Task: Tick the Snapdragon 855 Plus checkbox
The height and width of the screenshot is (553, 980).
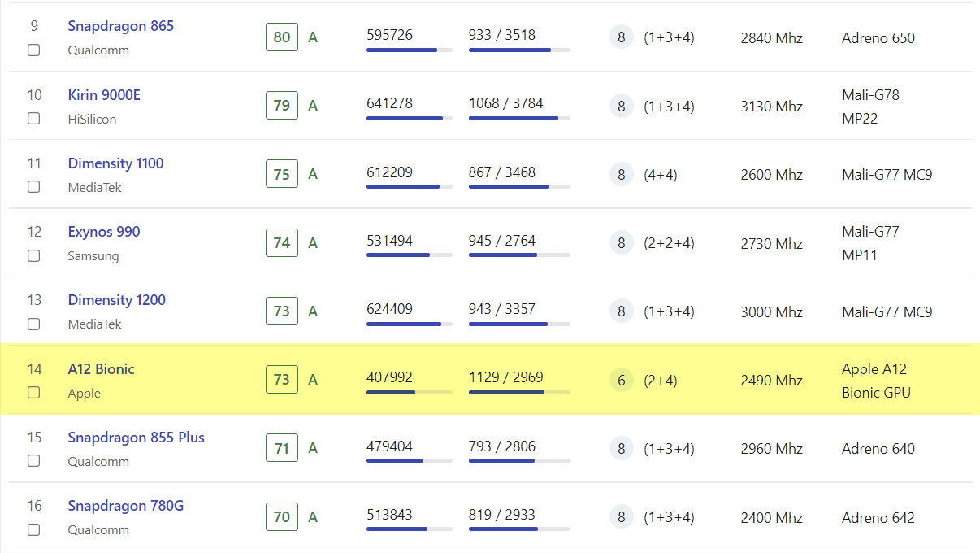Action: click(33, 461)
